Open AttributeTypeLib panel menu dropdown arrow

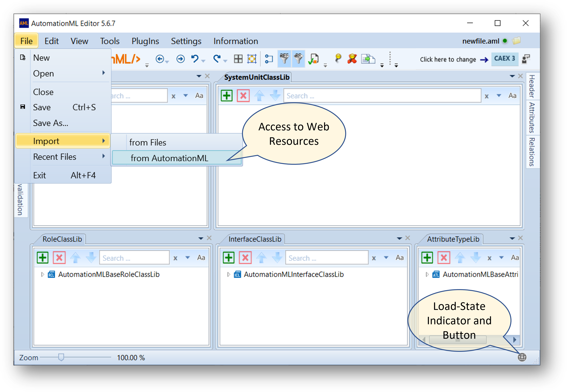(512, 238)
